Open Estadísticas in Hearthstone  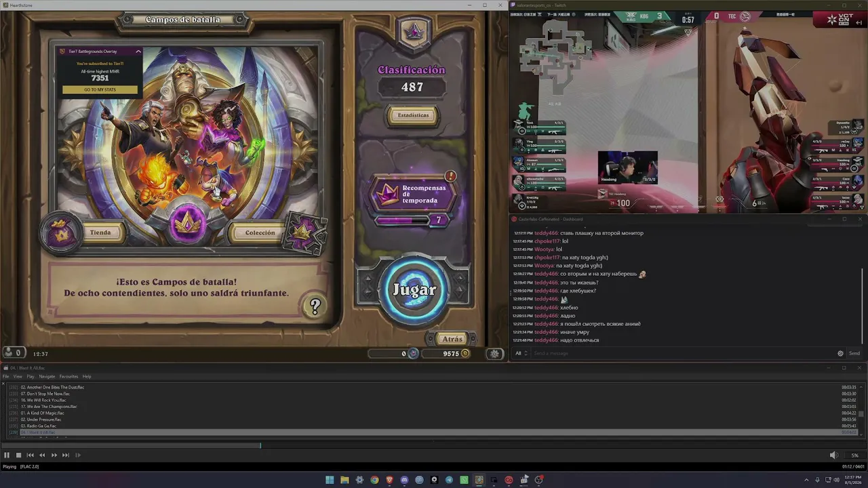click(x=413, y=115)
